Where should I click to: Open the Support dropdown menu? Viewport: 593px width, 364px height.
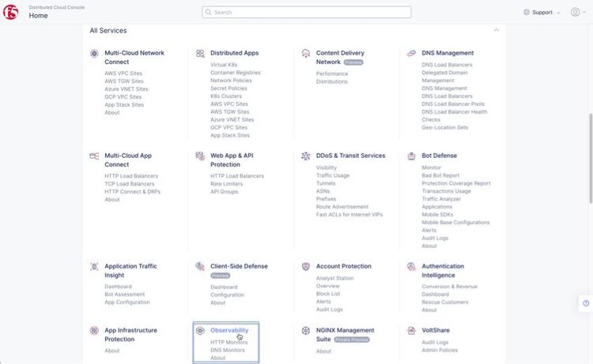(542, 13)
